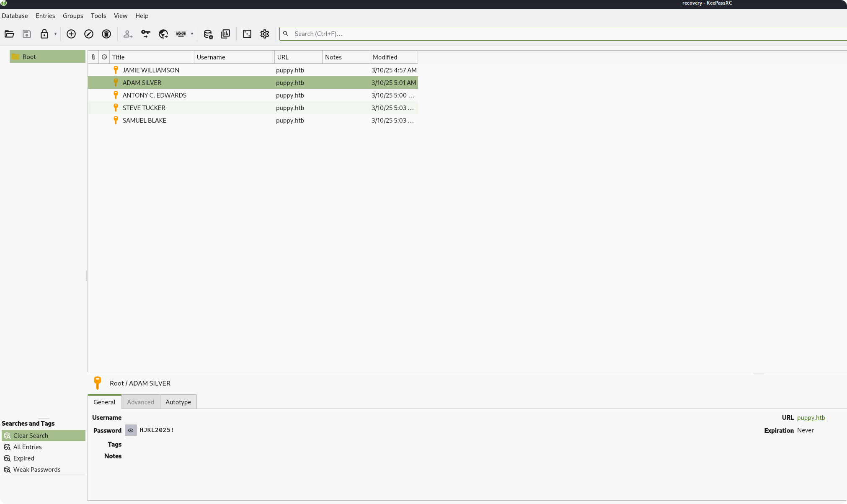
Task: Perform Auto-Type with keyboard icon
Action: pos(181,34)
